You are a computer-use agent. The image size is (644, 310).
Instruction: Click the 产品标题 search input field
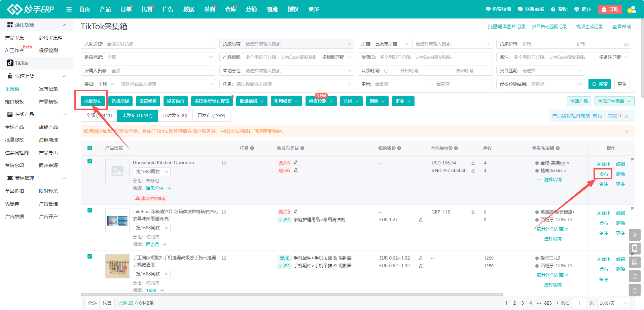point(280,57)
